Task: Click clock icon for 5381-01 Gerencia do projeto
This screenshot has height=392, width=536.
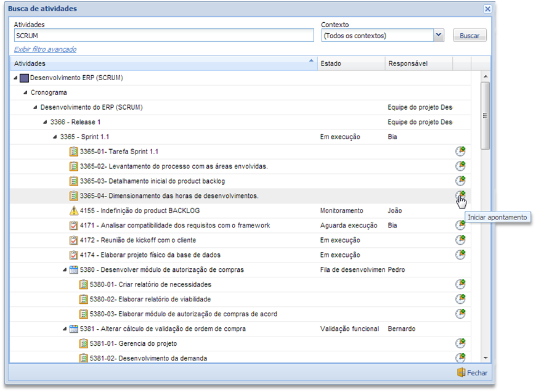Action: [460, 343]
